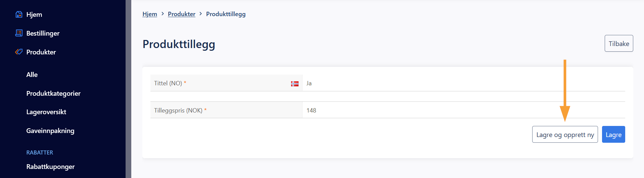Open Hjem in the sidebar menu
The width and height of the screenshot is (644, 178).
click(34, 14)
